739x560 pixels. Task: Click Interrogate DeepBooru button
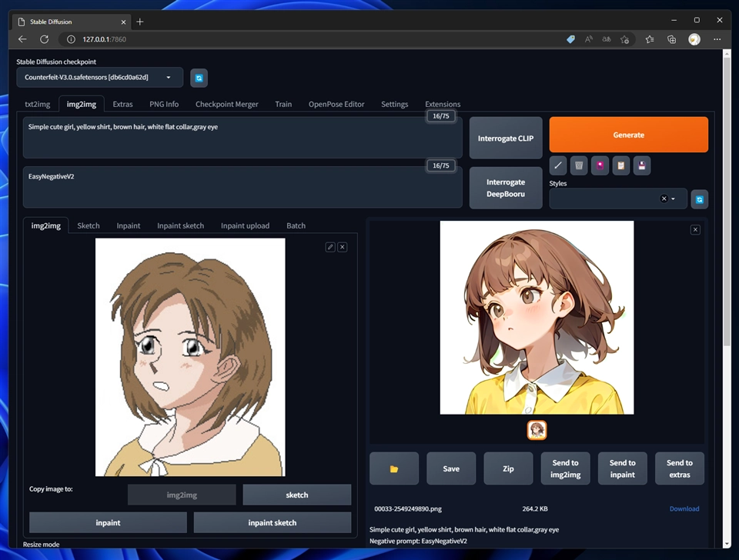(506, 188)
